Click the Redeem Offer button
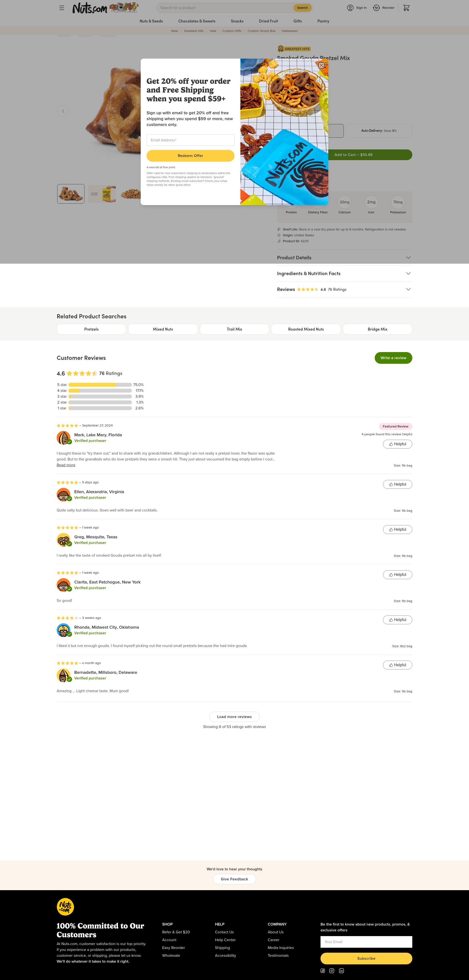469x980 pixels. 190,156
